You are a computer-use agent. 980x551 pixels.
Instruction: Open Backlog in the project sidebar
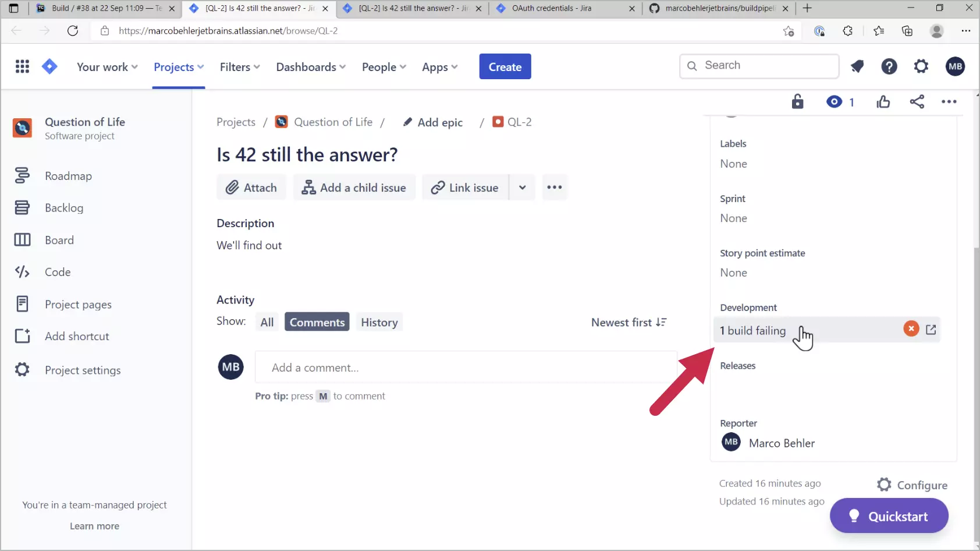point(64,208)
